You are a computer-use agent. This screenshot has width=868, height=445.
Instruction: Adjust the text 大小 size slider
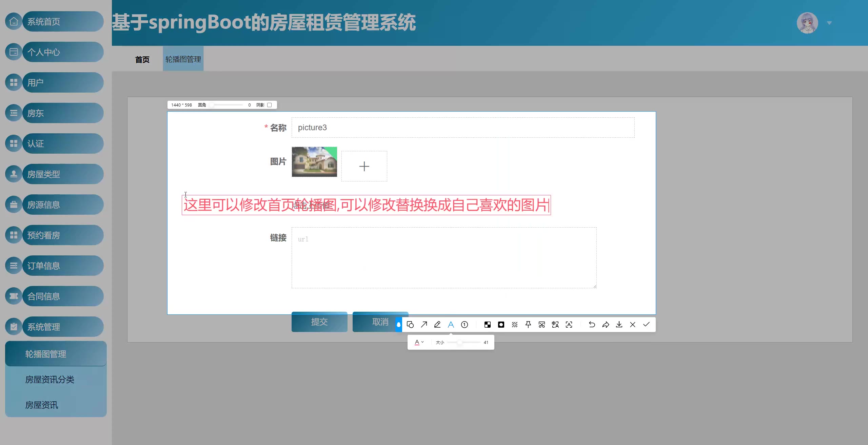pyautogui.click(x=459, y=342)
